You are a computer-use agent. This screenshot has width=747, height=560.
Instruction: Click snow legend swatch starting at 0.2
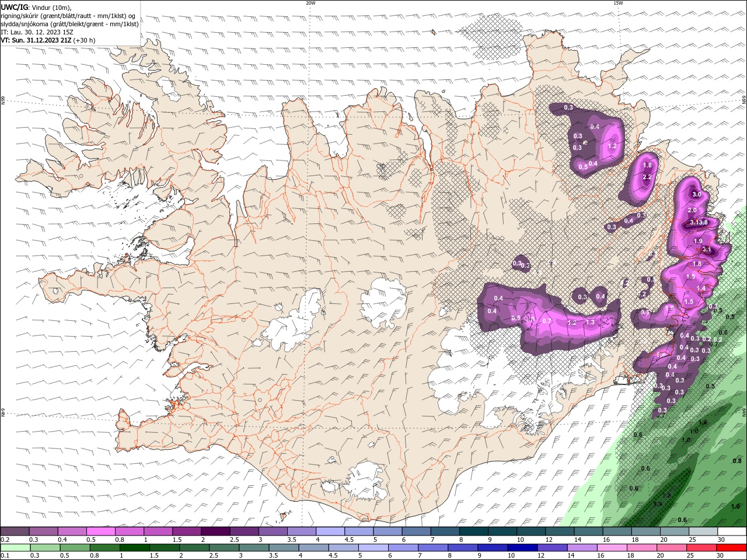tap(15, 531)
